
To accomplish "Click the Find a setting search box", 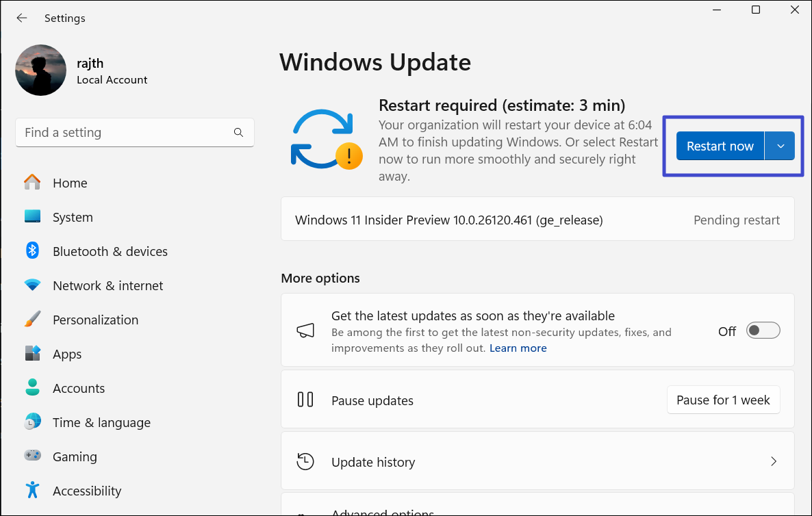I will [x=123, y=133].
